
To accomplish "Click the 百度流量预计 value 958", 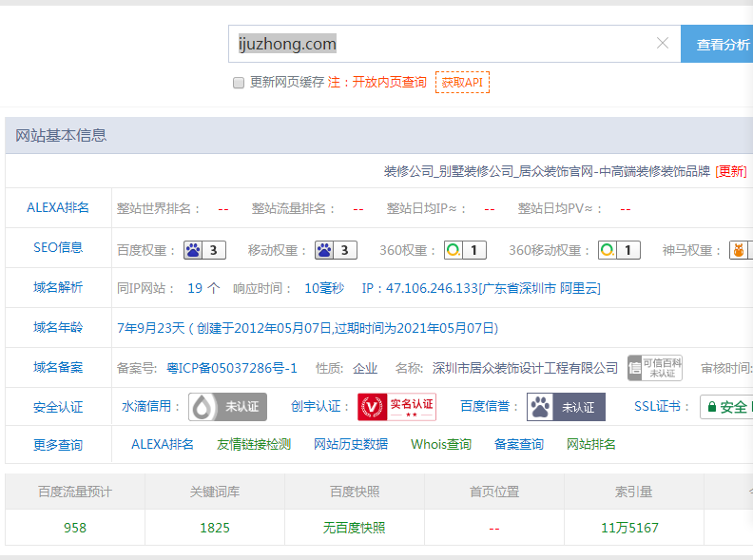I will (75, 528).
